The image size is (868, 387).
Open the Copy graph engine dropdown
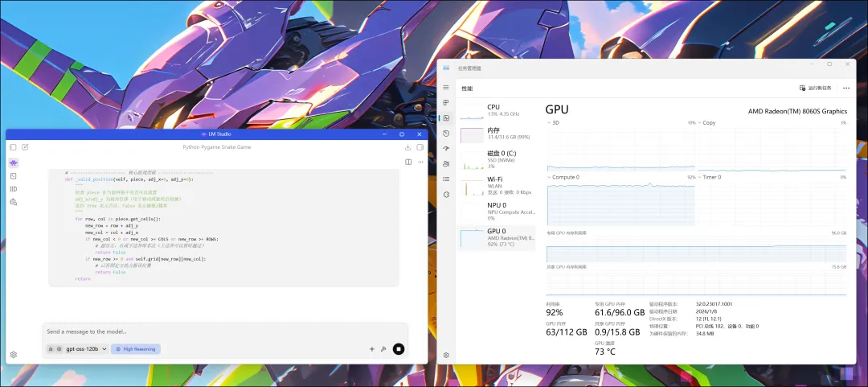707,122
